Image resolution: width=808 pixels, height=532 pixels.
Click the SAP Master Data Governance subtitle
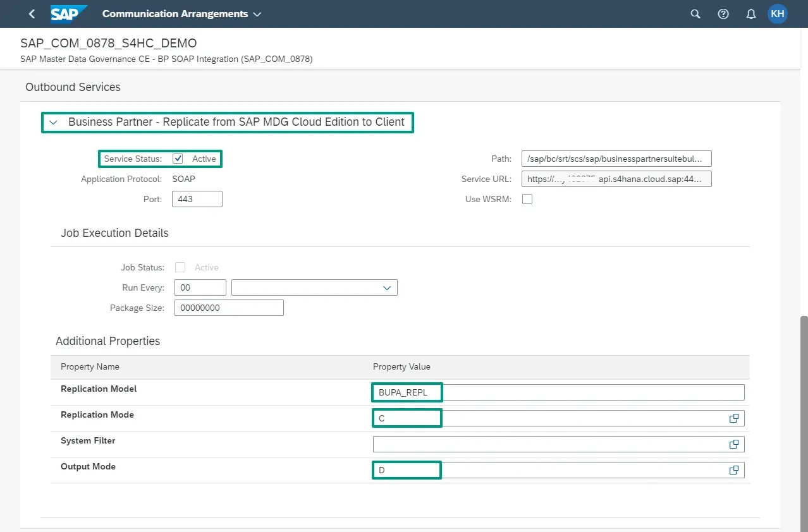tap(166, 59)
